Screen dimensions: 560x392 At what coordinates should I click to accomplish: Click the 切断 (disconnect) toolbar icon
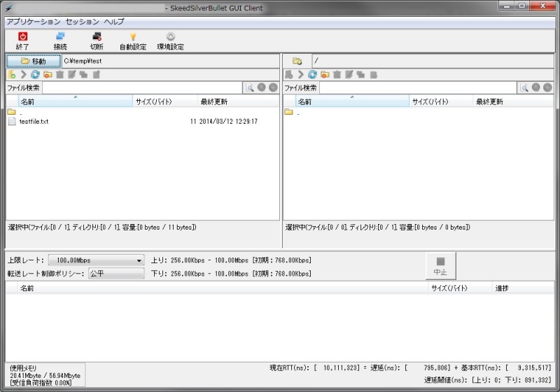[x=97, y=36]
